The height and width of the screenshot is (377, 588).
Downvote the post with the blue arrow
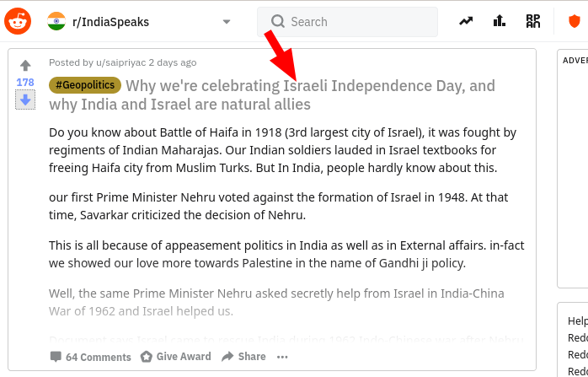click(25, 100)
